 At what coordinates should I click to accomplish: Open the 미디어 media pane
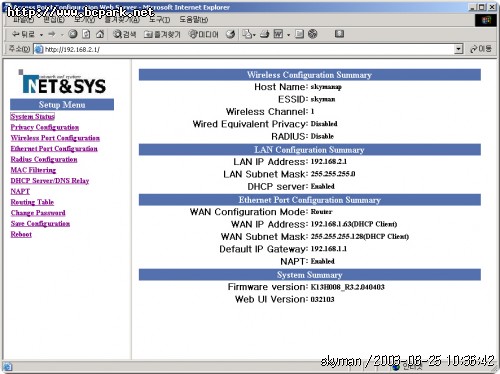click(x=203, y=34)
